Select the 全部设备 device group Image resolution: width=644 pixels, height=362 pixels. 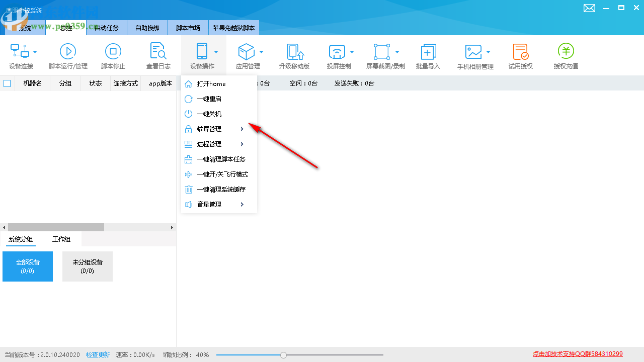27,266
